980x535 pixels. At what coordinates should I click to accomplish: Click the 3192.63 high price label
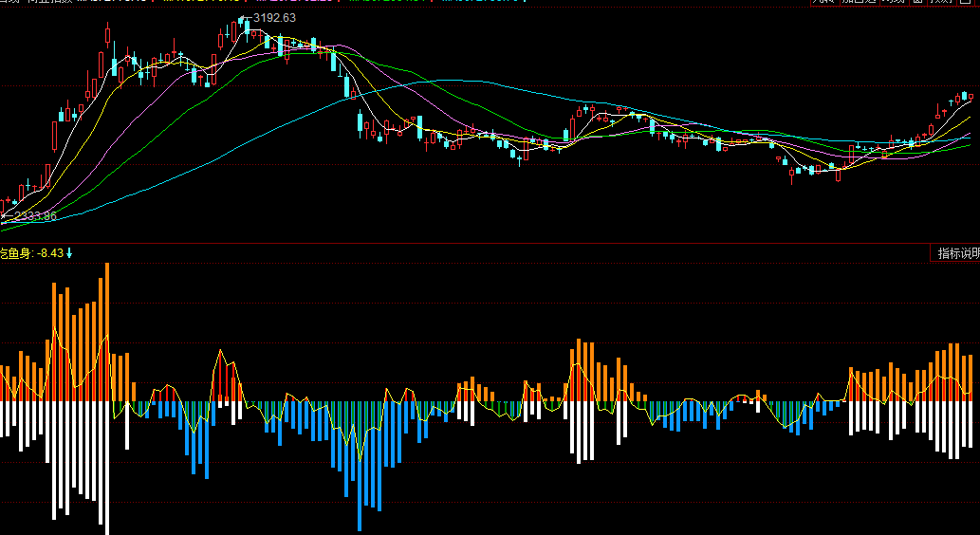pos(274,18)
